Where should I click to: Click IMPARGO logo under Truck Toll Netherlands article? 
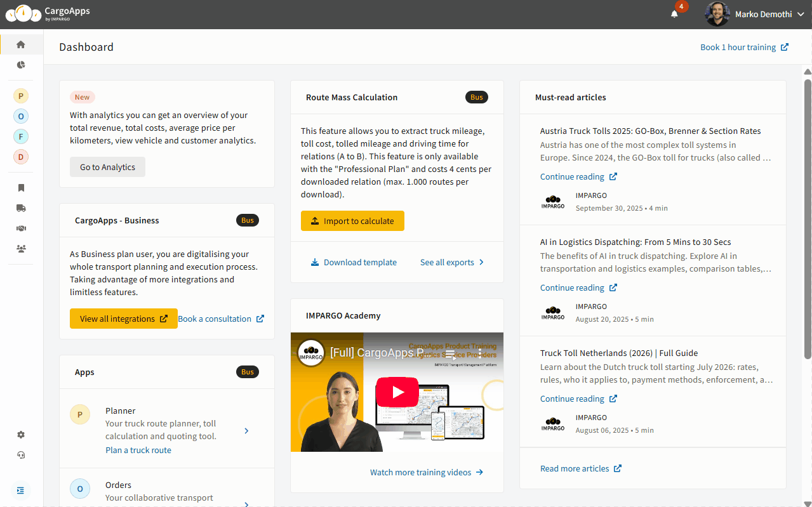point(553,424)
